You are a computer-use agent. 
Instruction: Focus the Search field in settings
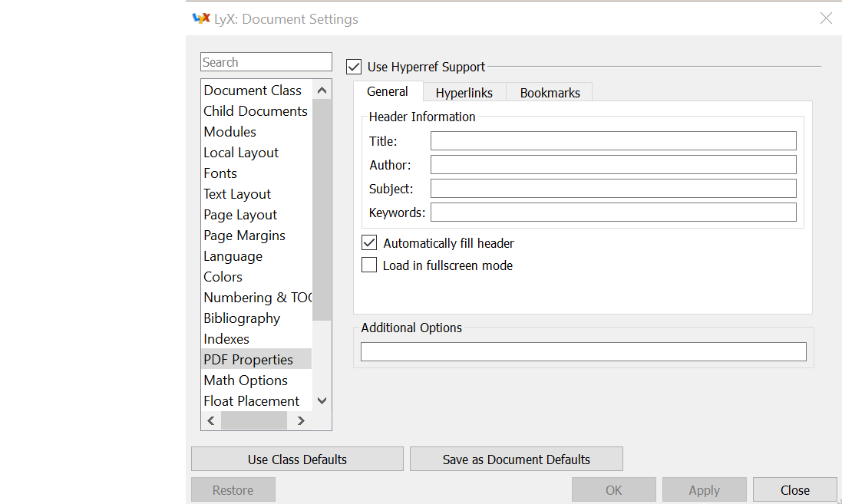tap(266, 61)
